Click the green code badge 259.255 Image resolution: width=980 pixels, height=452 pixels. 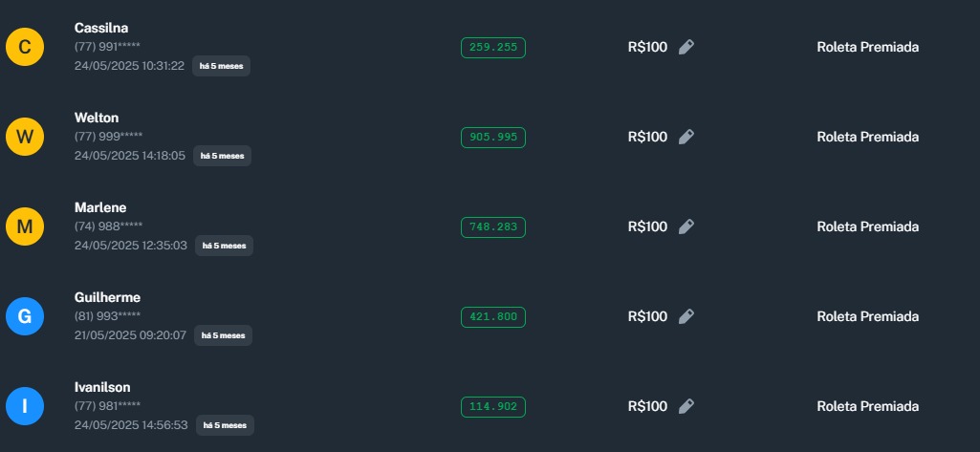[493, 47]
